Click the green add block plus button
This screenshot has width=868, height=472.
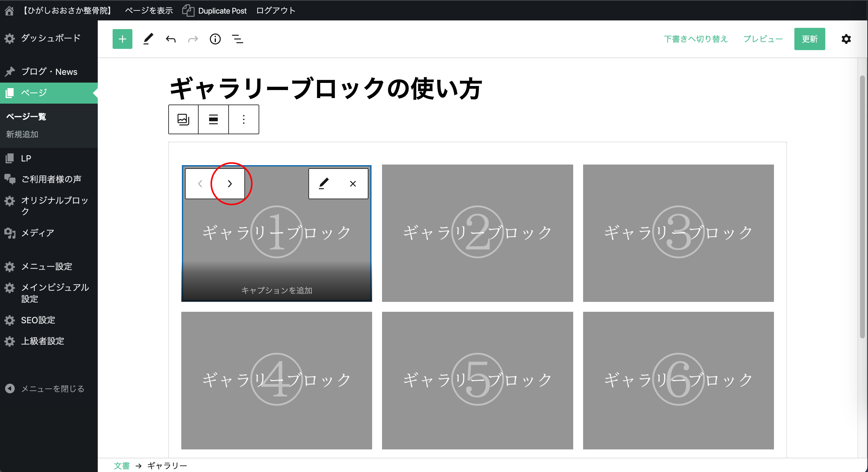(122, 39)
